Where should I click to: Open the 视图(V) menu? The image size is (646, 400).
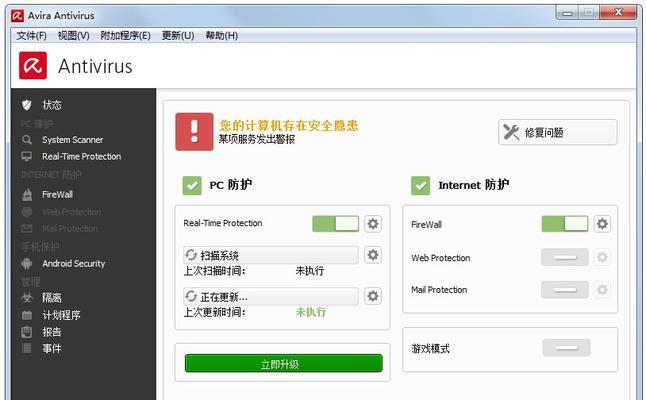coord(73,35)
